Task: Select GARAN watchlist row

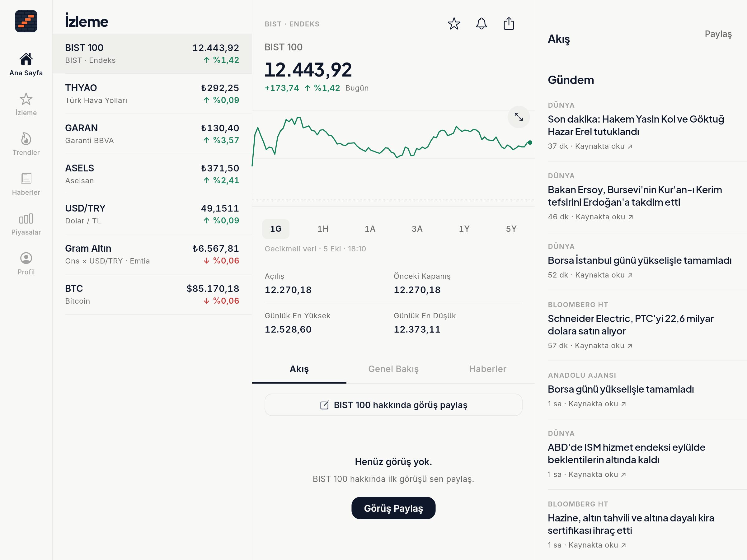Action: pos(152,134)
